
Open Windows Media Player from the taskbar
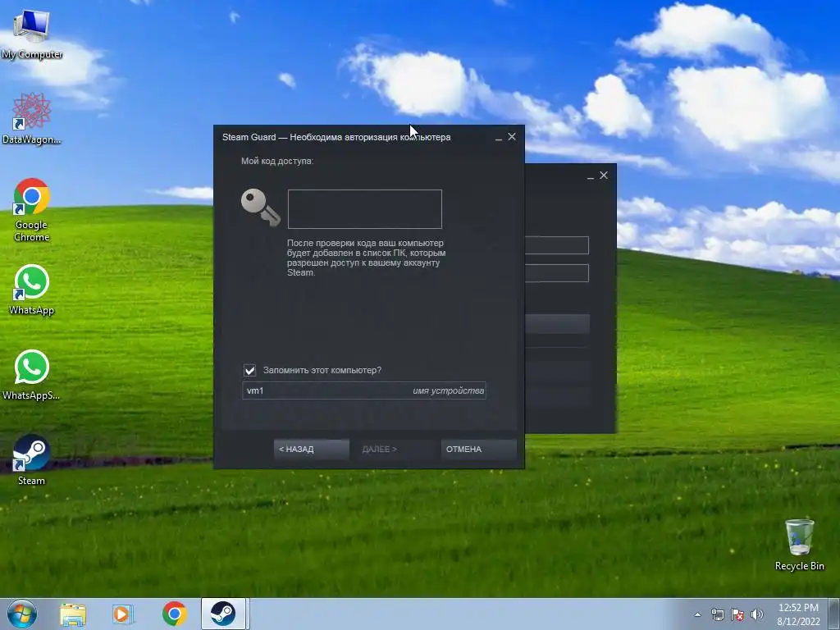pyautogui.click(x=123, y=614)
